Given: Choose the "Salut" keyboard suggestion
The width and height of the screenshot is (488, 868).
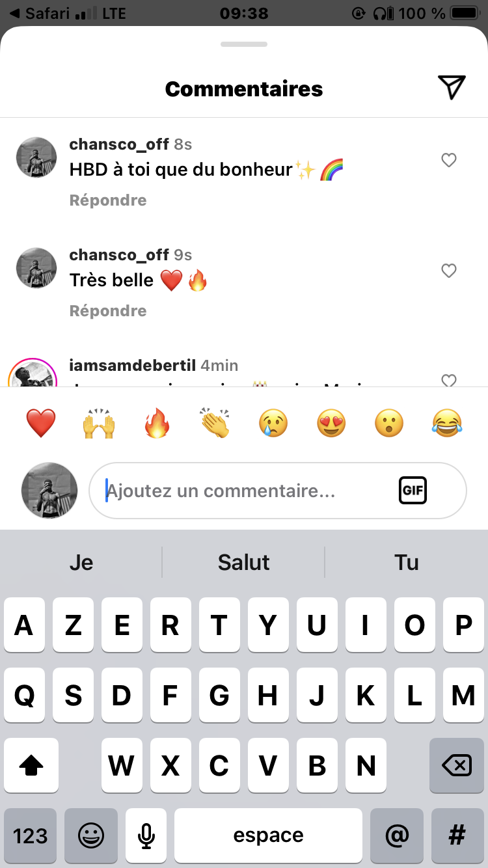Looking at the screenshot, I should pyautogui.click(x=243, y=562).
